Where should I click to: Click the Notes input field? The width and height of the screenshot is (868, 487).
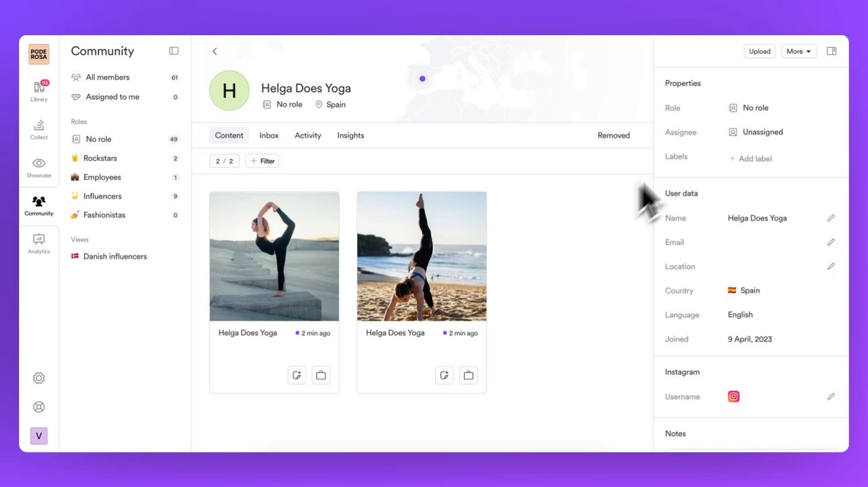point(751,450)
